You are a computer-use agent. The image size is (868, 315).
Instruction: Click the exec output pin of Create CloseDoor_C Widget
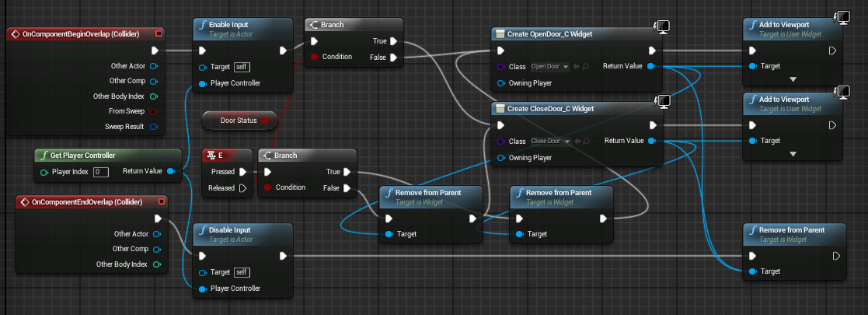[x=653, y=125]
